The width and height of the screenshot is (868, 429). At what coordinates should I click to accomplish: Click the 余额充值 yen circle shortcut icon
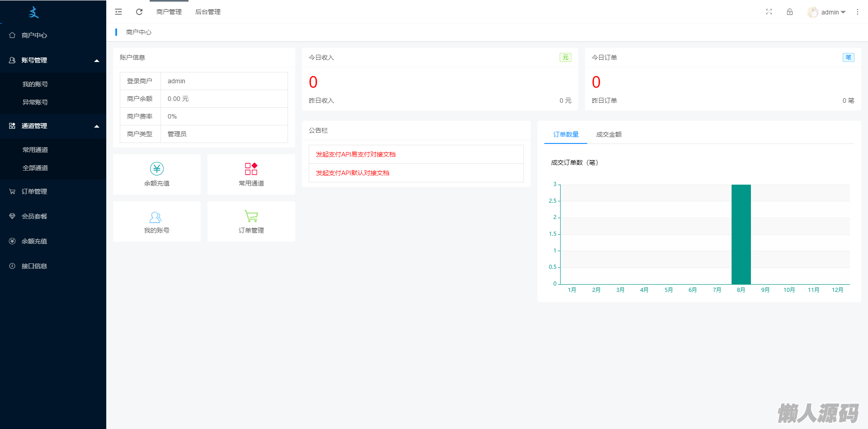pyautogui.click(x=157, y=169)
